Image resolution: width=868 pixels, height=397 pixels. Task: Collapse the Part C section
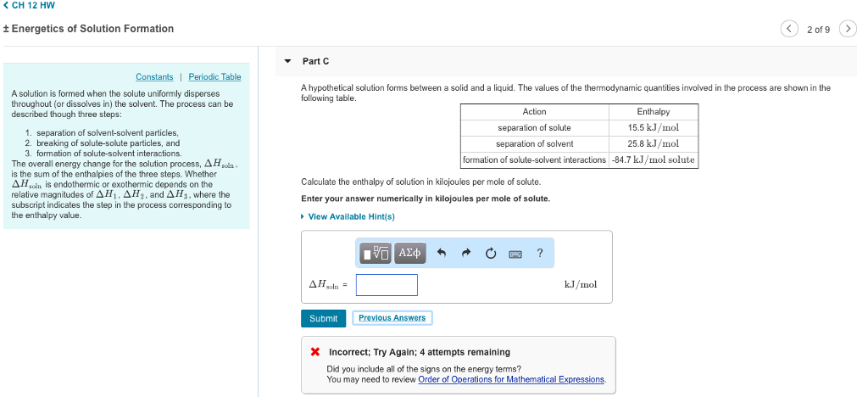(287, 61)
